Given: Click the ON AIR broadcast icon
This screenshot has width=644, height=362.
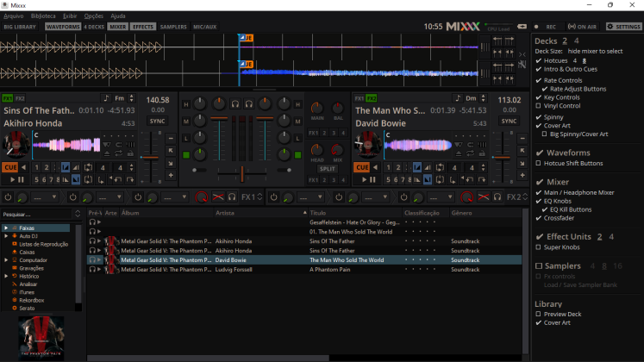Looking at the screenshot, I should [x=583, y=27].
